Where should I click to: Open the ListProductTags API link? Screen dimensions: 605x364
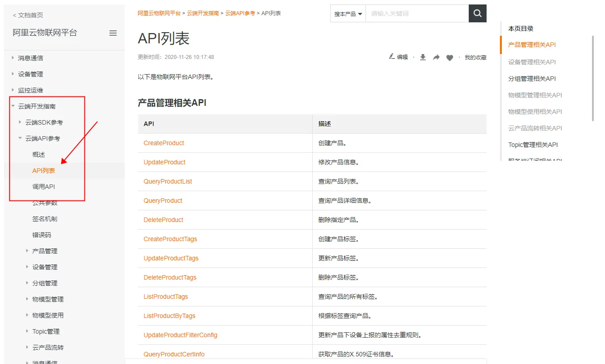coord(166,297)
